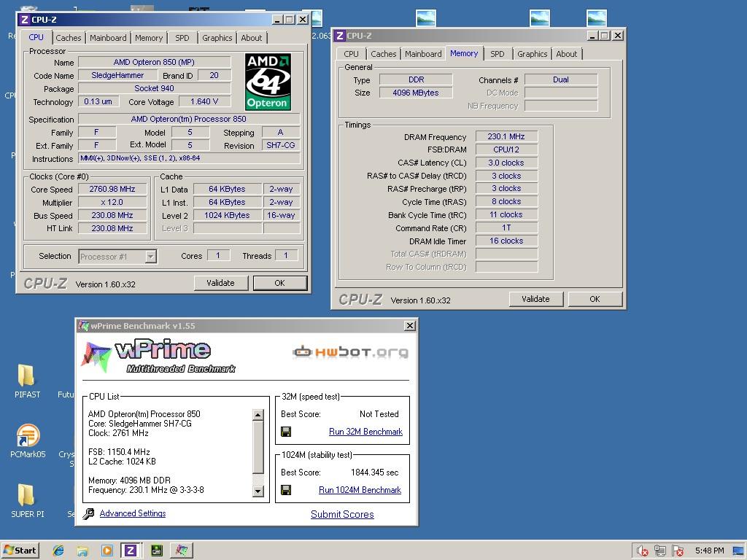Click the hwbot.org logo in wPrime

tap(351, 352)
